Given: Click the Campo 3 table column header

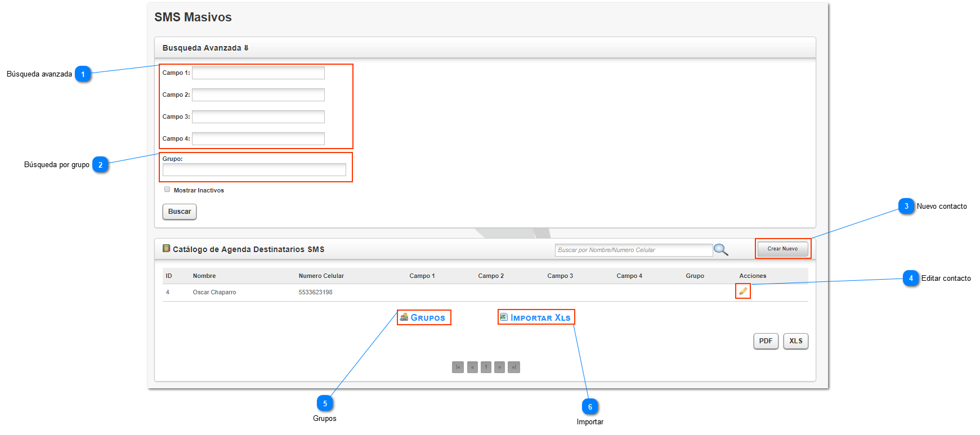Looking at the screenshot, I should [560, 276].
